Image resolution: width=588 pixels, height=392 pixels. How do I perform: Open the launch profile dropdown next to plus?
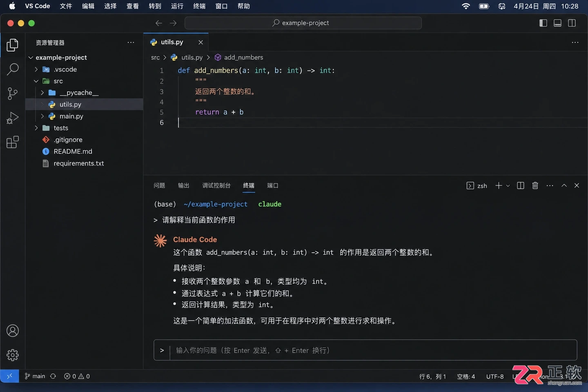point(508,186)
